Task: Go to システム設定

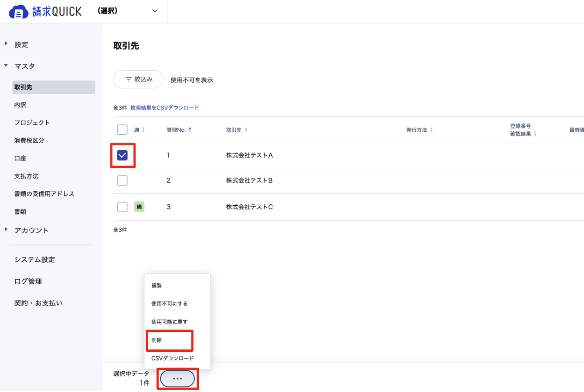Action: pyautogui.click(x=35, y=260)
